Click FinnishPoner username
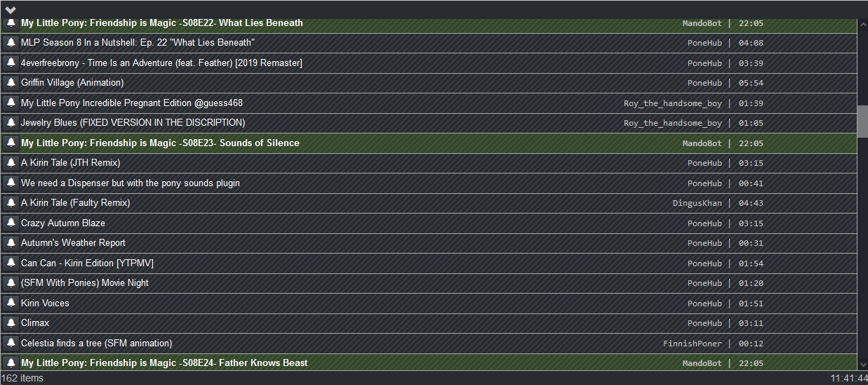The image size is (868, 385). tap(693, 344)
